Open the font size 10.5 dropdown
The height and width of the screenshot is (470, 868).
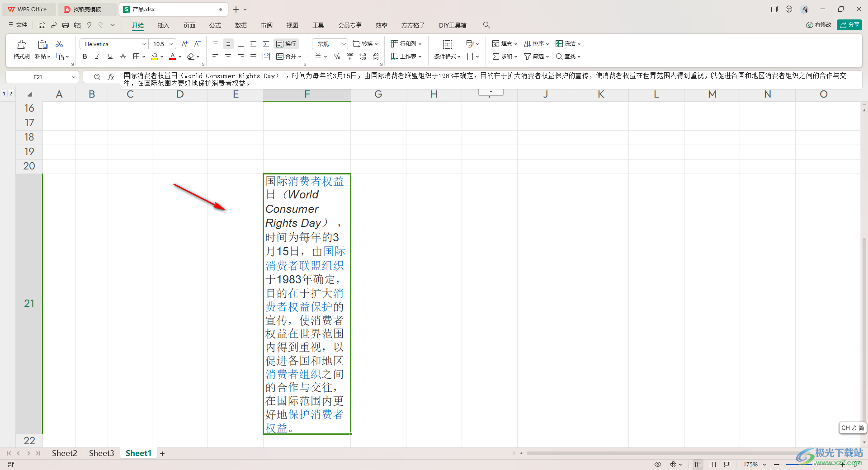171,44
